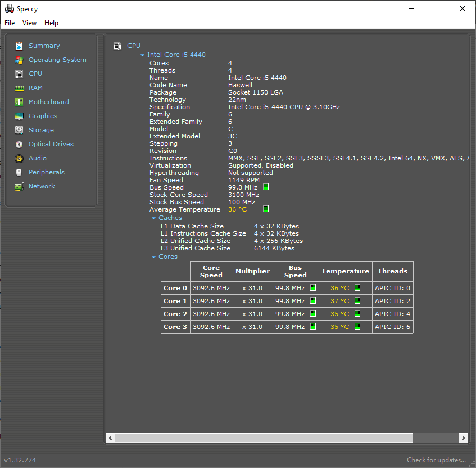Viewport: 476px width, 468px height.
Task: Open the Storage section
Action: (41, 130)
